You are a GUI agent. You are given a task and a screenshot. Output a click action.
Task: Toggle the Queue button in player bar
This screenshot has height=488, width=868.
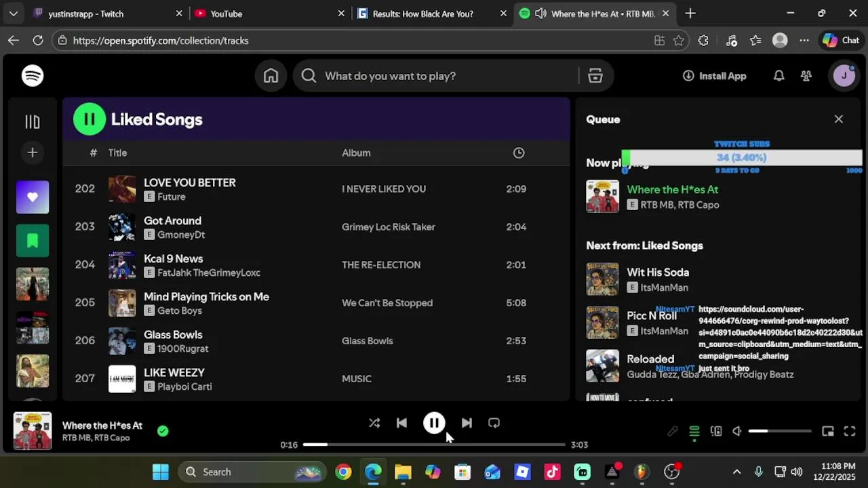694,431
